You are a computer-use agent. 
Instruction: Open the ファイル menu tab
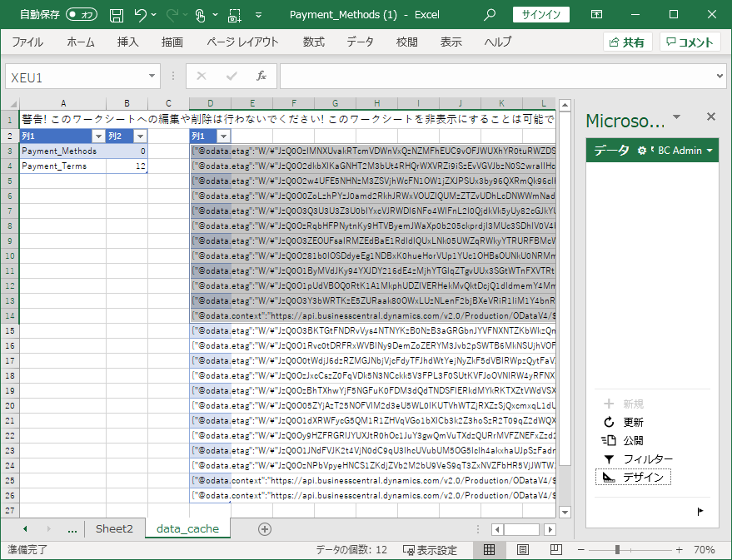click(x=27, y=42)
